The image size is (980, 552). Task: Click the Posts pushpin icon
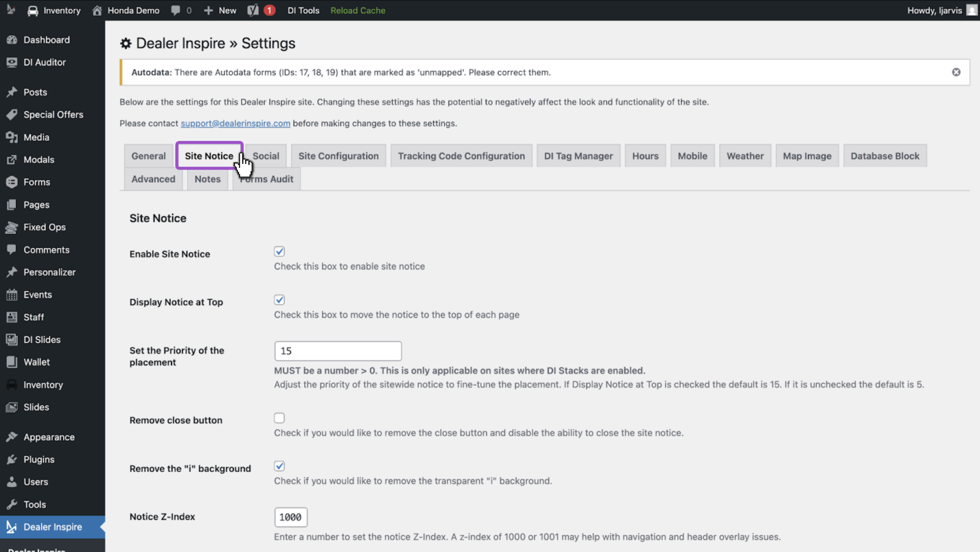(x=12, y=92)
